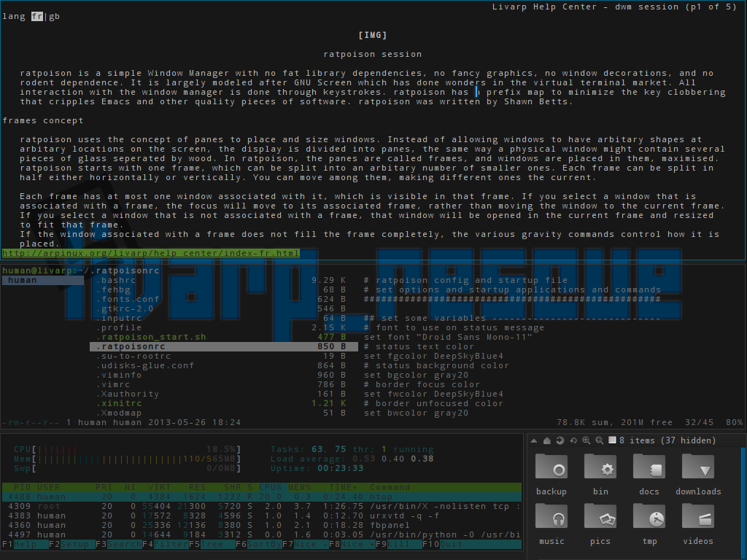This screenshot has height=560, width=747.
Task: Click the Home icon in file manager toolbar
Action: pos(547,440)
